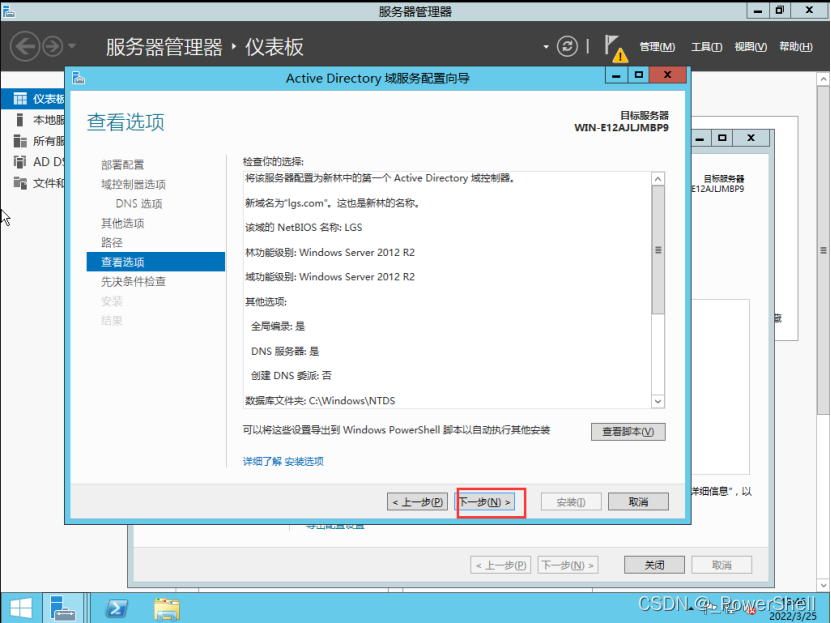Maximize the AD DS configuration wizard
The image size is (831, 623).
639,75
